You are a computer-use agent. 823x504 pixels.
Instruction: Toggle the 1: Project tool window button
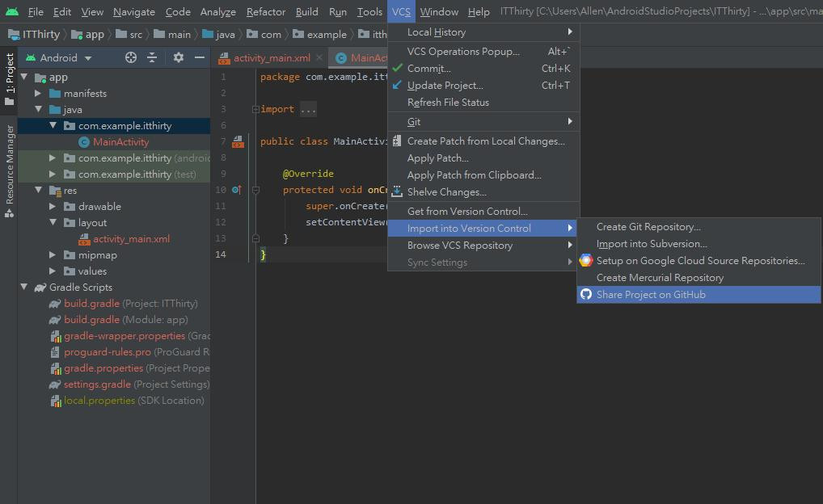[10, 78]
